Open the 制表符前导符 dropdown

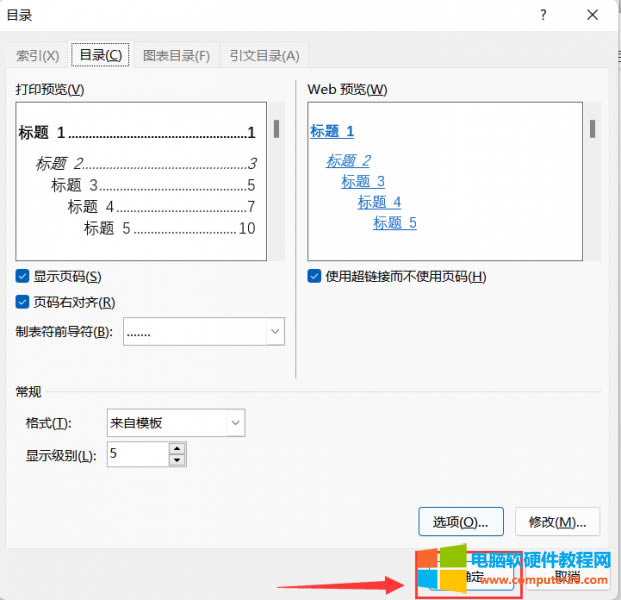(274, 331)
